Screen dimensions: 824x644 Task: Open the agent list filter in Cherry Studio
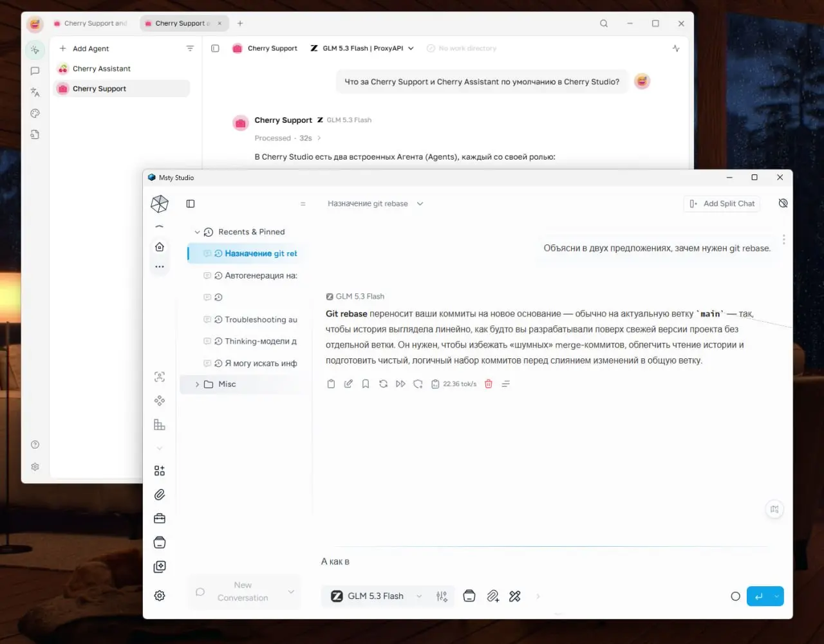tap(190, 48)
